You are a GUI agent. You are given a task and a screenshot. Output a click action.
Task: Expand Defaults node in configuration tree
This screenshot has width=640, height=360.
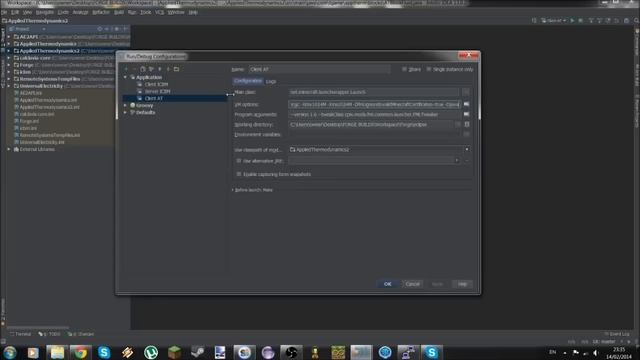pyautogui.click(x=125, y=112)
